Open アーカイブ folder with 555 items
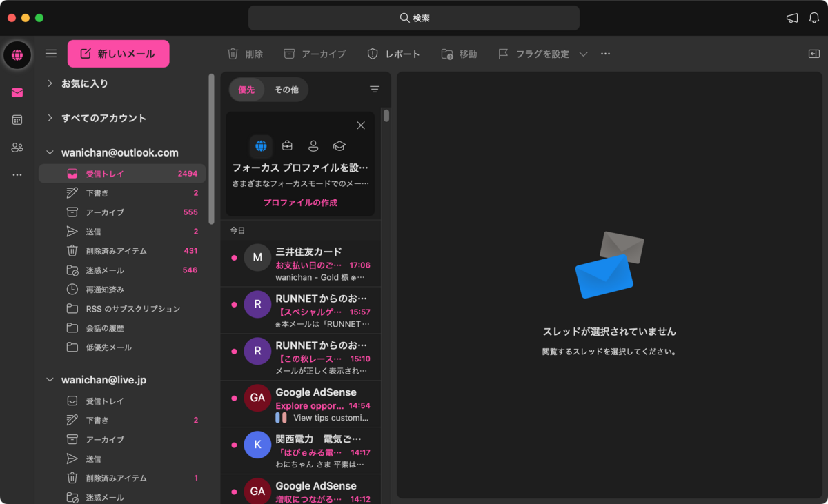The image size is (828, 504). click(122, 212)
